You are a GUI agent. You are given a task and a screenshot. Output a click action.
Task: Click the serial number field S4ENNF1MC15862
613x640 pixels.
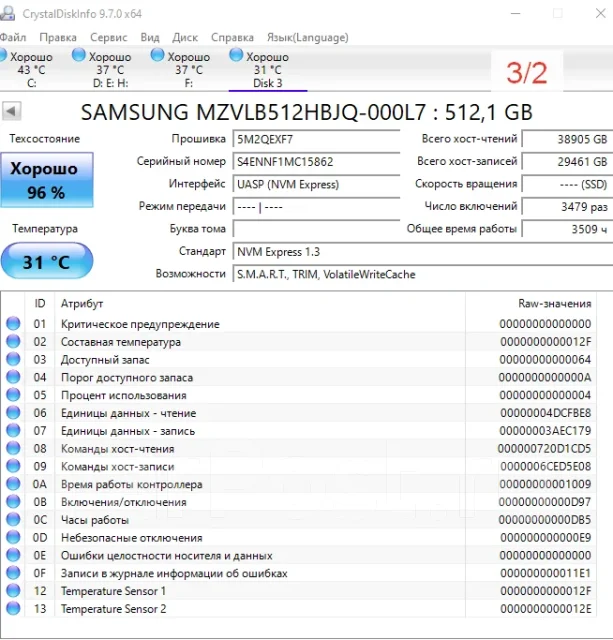tap(316, 162)
